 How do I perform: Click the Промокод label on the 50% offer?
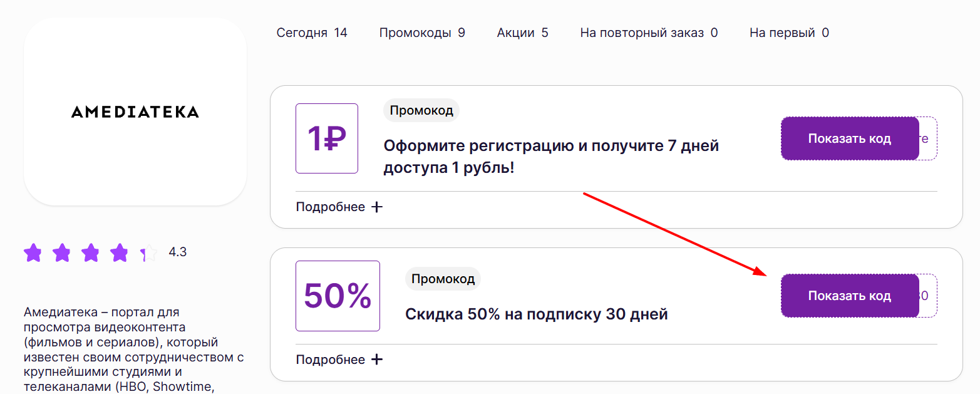pyautogui.click(x=443, y=278)
